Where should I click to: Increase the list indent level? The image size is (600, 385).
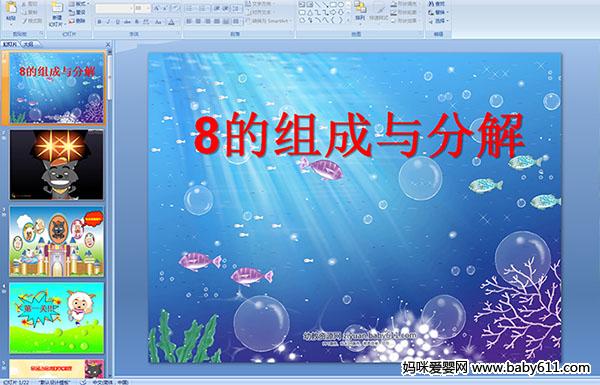226,8
